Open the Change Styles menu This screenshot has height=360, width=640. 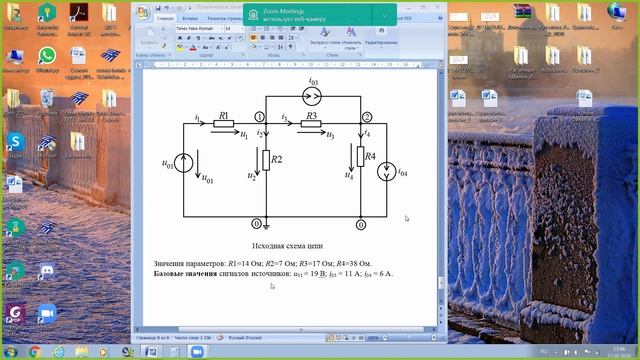(351, 38)
